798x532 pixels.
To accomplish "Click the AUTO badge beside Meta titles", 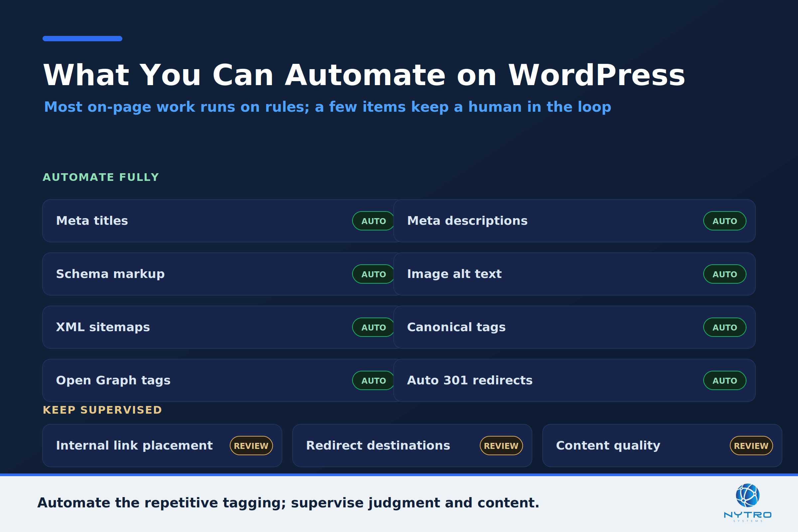I will click(x=373, y=221).
